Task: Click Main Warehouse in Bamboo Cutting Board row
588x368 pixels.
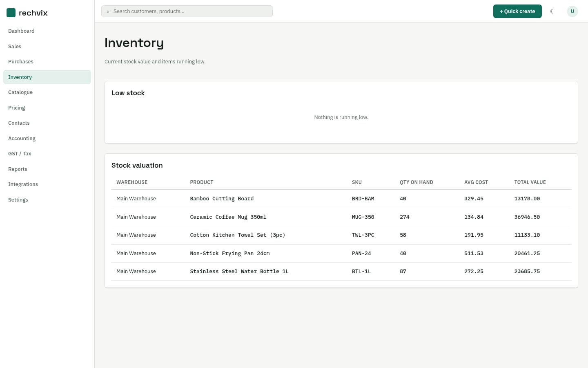Action: pos(136,199)
